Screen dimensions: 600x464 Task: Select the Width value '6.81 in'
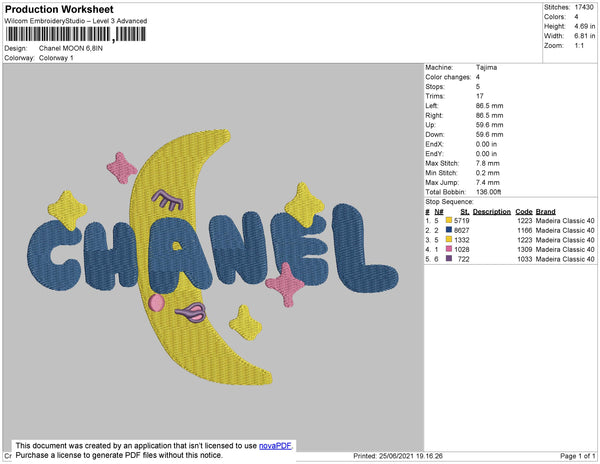pos(585,36)
